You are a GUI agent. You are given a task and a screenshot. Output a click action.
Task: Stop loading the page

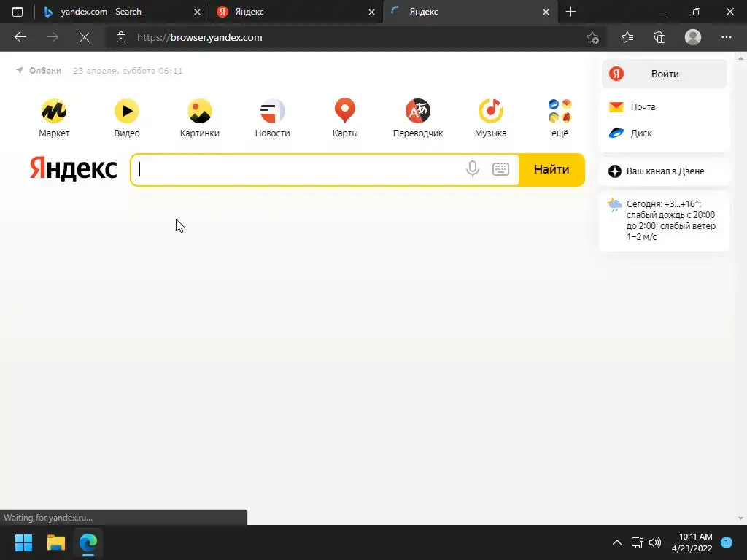(x=85, y=37)
